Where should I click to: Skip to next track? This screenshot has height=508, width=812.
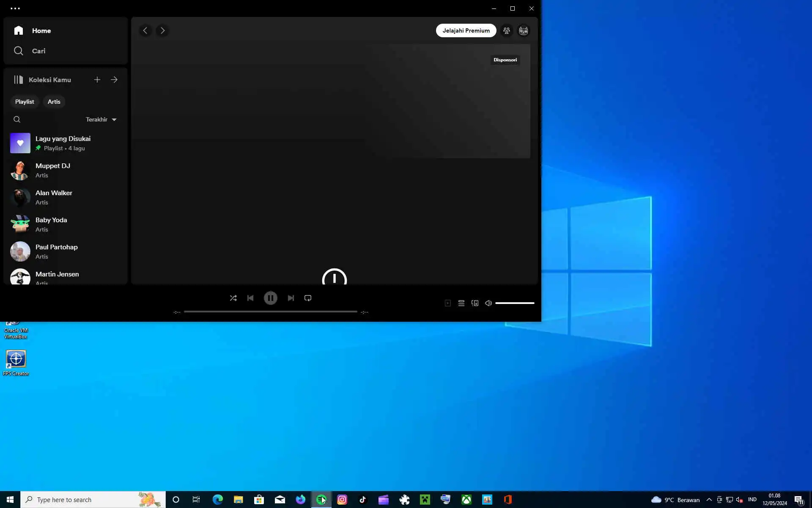click(x=291, y=298)
